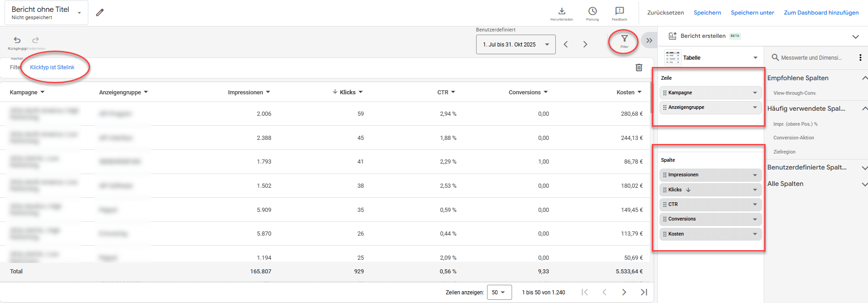Click impressions cell 5.909
Screen dimensions: 868x303
point(264,210)
